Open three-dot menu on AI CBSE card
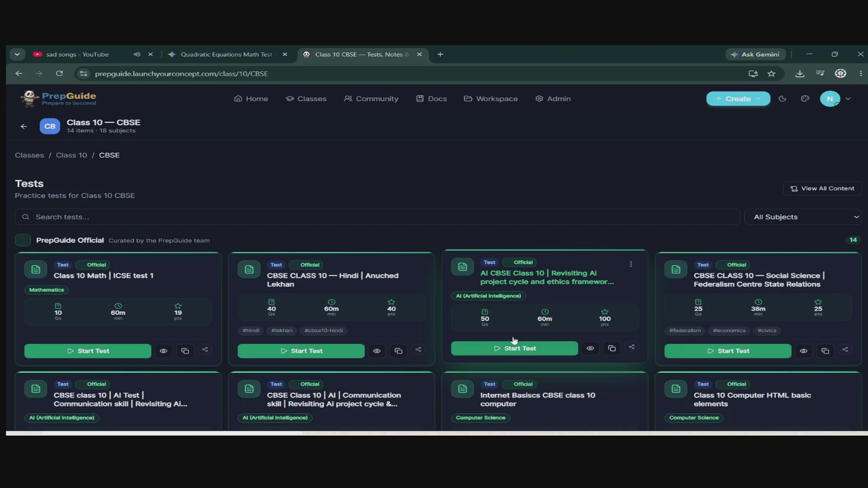Image resolution: width=868 pixels, height=488 pixels. click(631, 264)
